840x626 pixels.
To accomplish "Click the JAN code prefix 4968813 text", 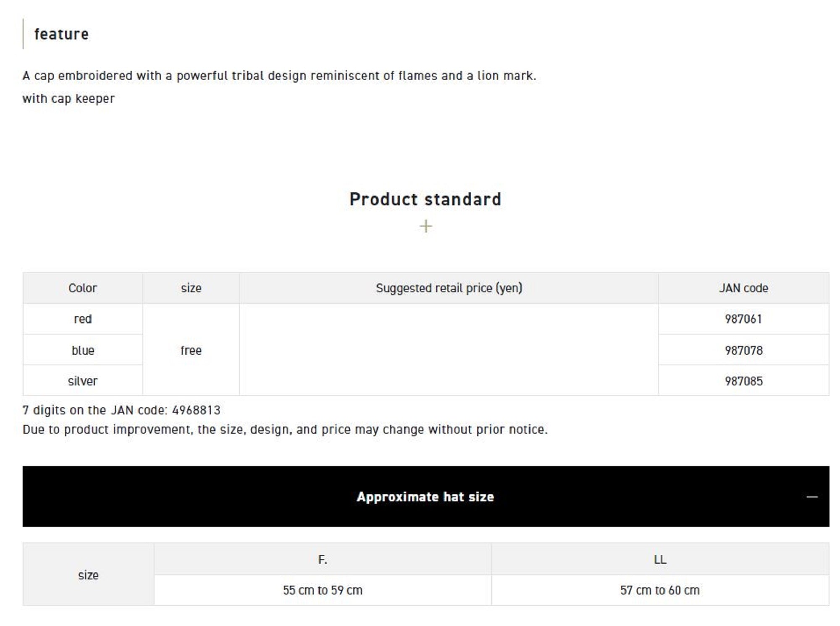I will 196,410.
